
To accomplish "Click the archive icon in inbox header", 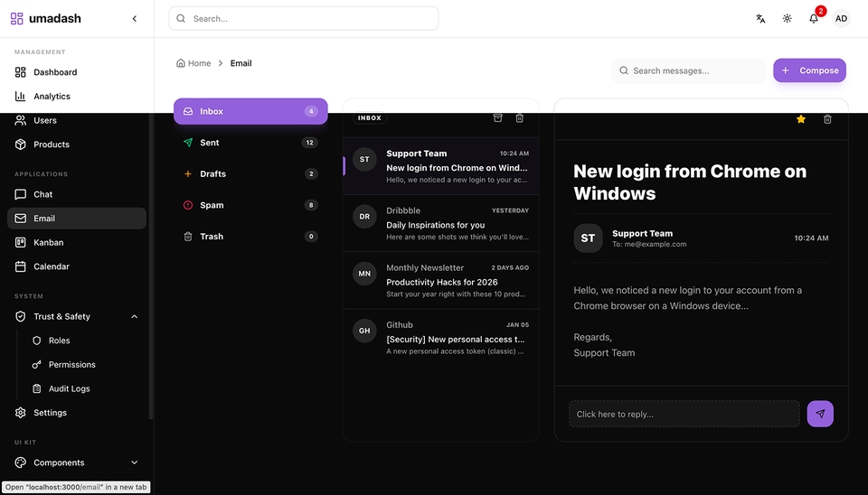I will point(497,118).
